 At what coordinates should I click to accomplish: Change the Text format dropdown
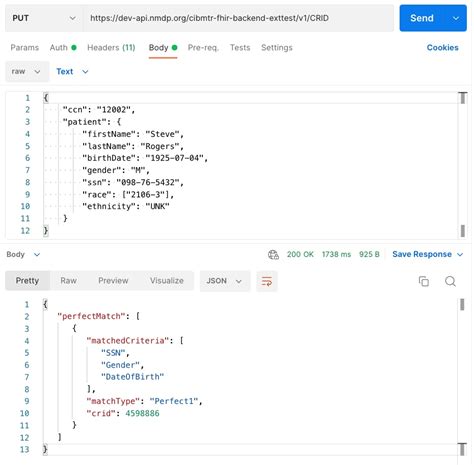click(72, 72)
